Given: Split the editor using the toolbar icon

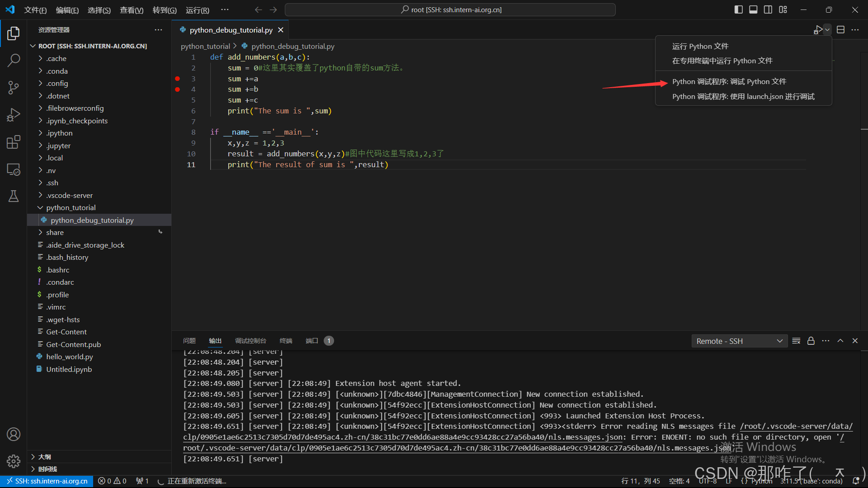Looking at the screenshot, I should 841,29.
